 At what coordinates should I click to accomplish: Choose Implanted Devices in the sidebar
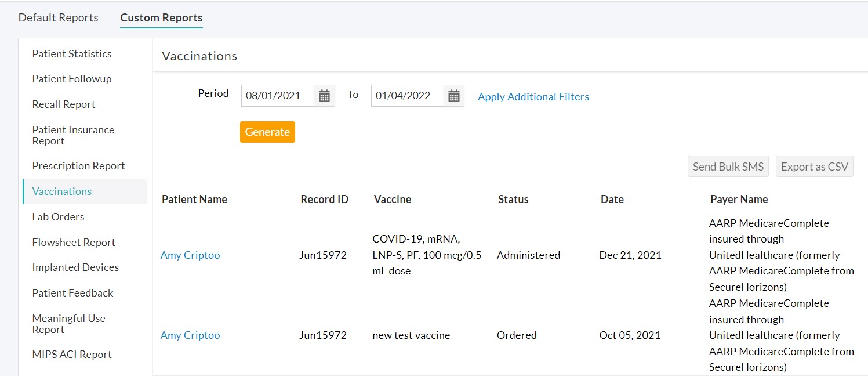75,267
